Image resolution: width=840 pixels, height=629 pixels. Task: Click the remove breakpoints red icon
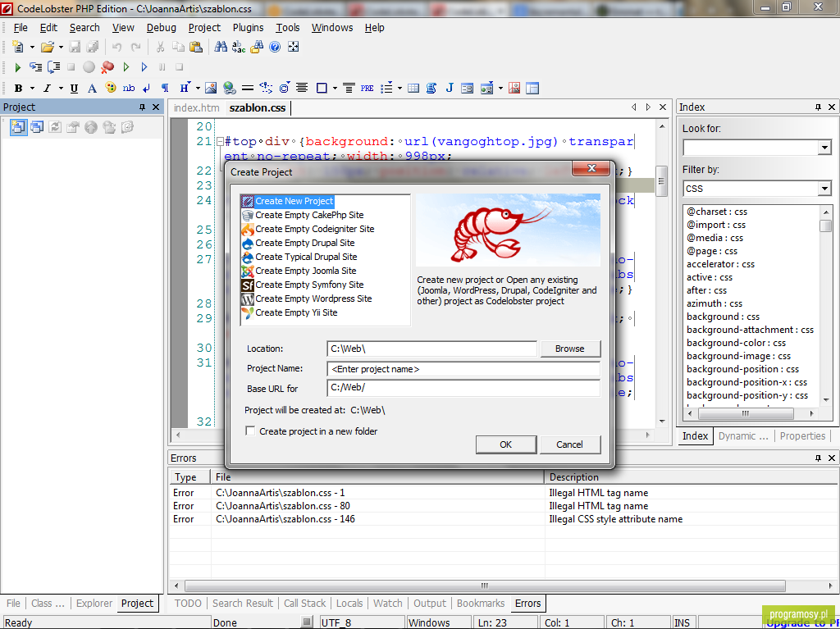tap(107, 67)
